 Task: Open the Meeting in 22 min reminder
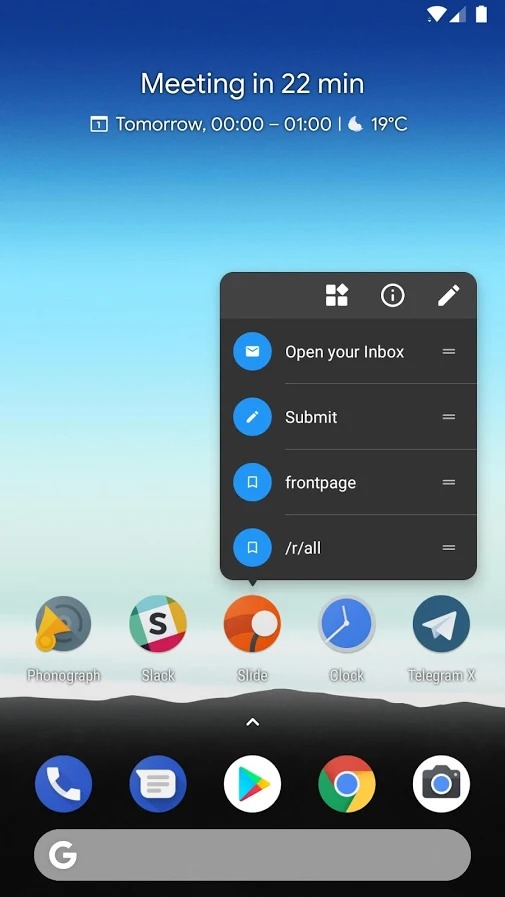(252, 84)
